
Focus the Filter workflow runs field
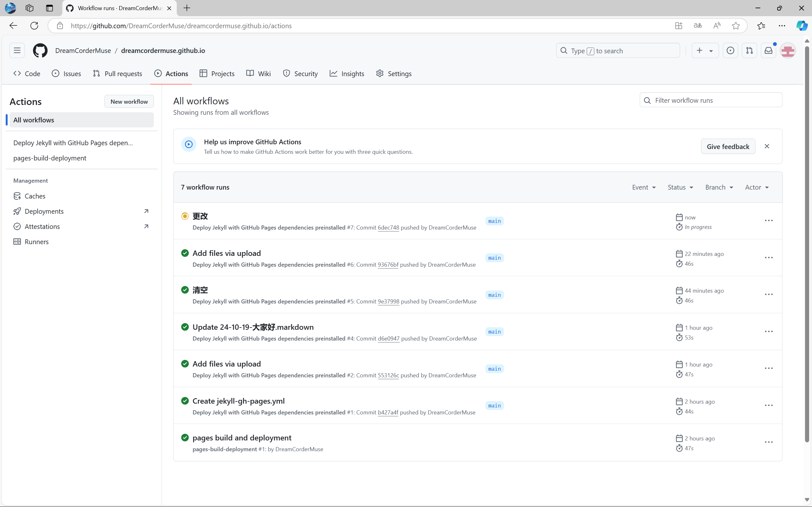[711, 100]
